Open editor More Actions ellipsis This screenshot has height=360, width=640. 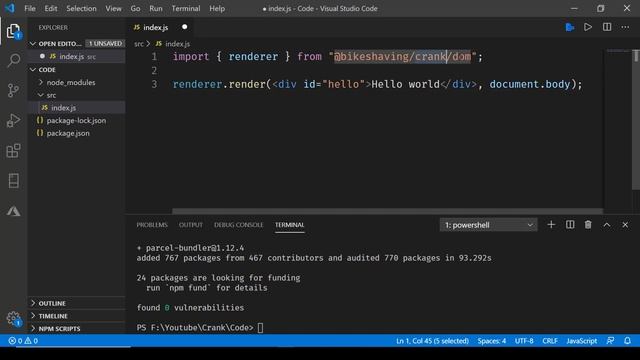(x=625, y=27)
